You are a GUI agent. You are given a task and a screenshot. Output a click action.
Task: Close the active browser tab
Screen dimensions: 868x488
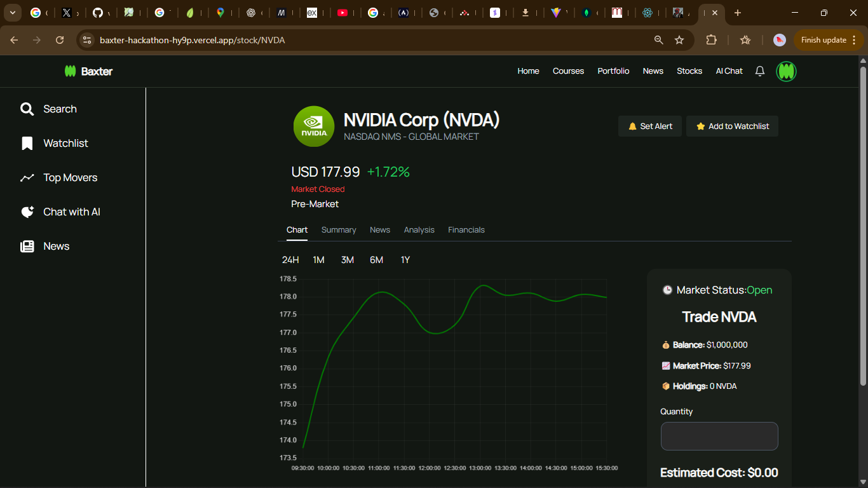[x=715, y=13]
